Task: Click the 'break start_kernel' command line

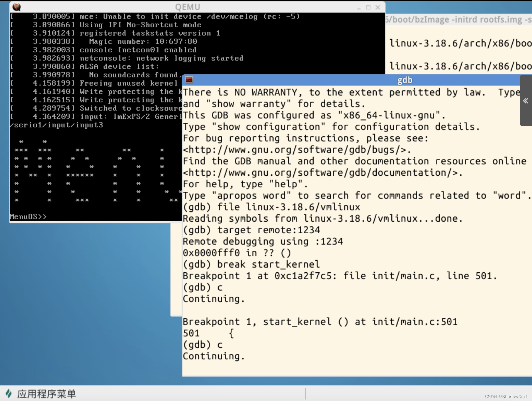Action: pyautogui.click(x=251, y=264)
